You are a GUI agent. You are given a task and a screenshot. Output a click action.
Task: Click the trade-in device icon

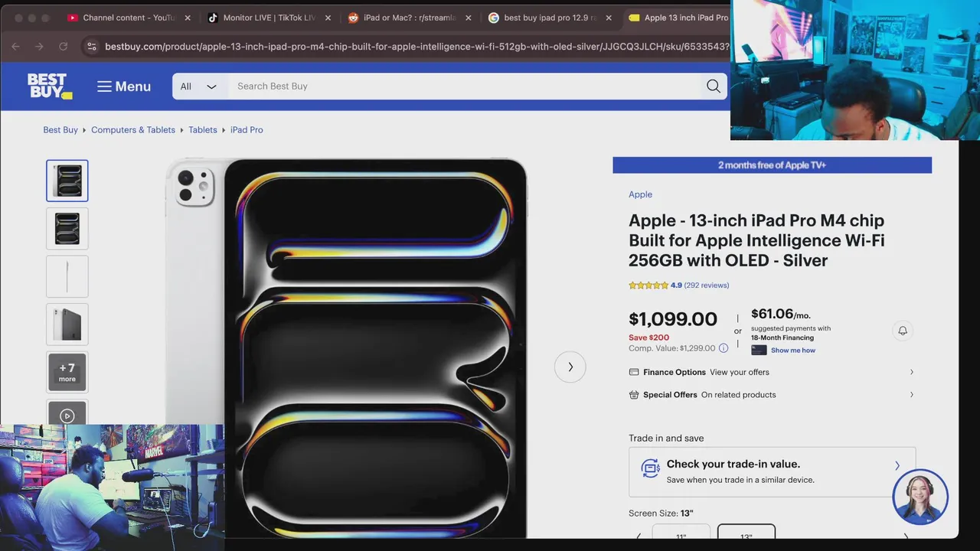pyautogui.click(x=651, y=468)
